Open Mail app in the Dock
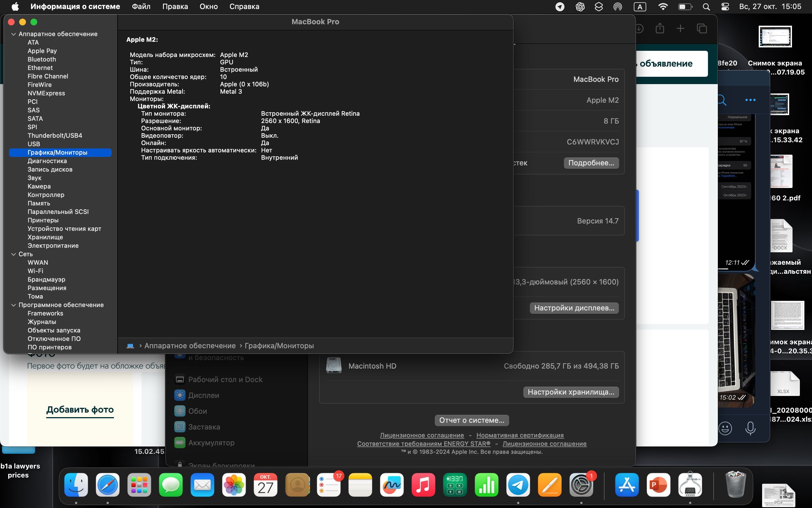Screen dimensions: 812x508 202,485
